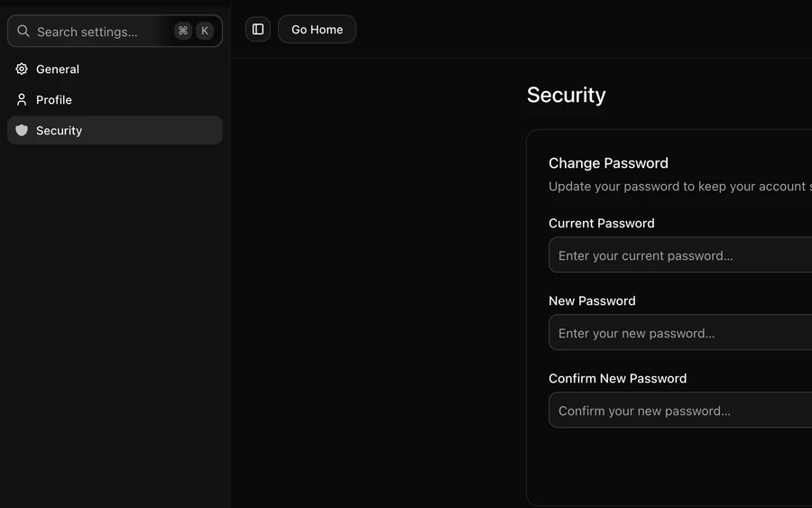This screenshot has height=508, width=812.
Task: Go Home using the top button
Action: tap(317, 30)
